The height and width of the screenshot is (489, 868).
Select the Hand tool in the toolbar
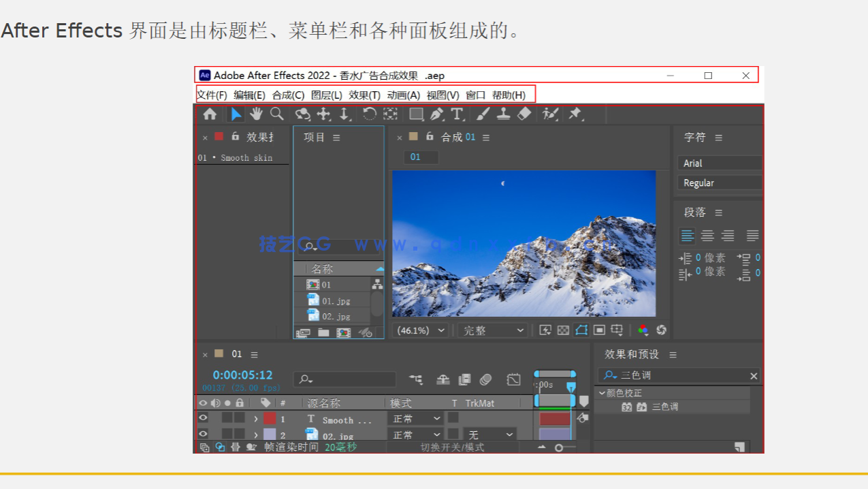point(256,114)
